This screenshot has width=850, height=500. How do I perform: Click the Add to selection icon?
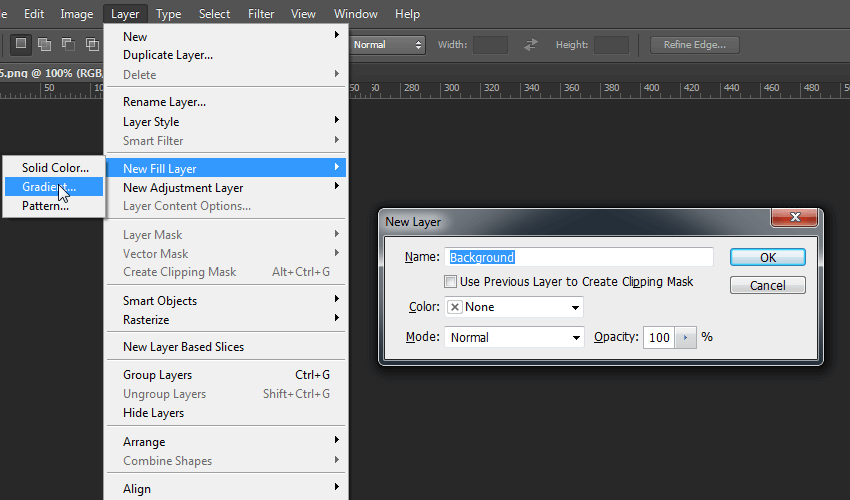point(44,44)
